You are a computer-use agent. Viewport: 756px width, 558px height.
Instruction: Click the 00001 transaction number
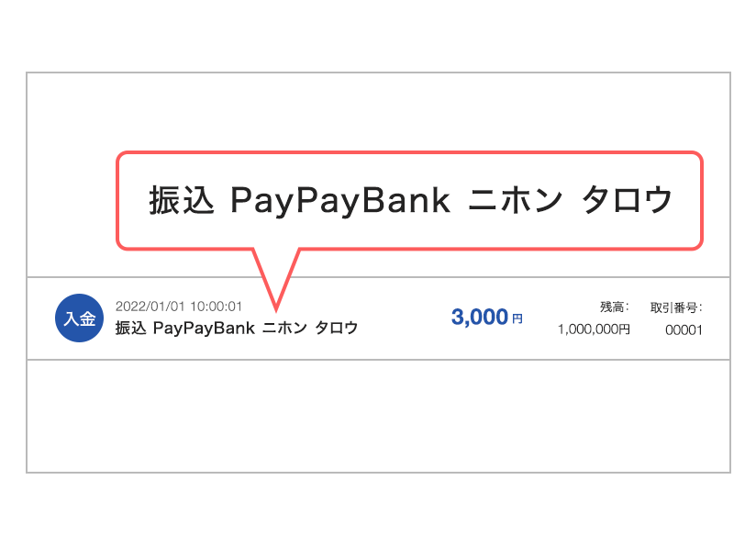[x=684, y=330]
